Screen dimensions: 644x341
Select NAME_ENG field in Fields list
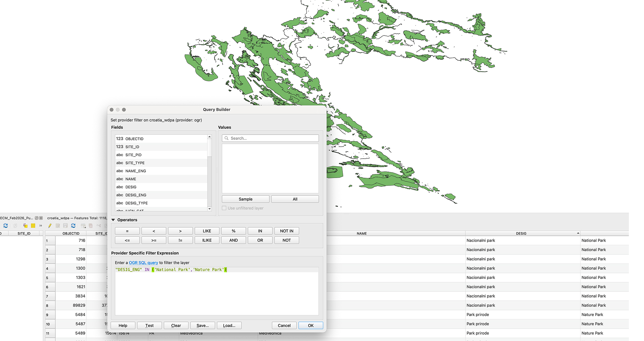pos(136,171)
